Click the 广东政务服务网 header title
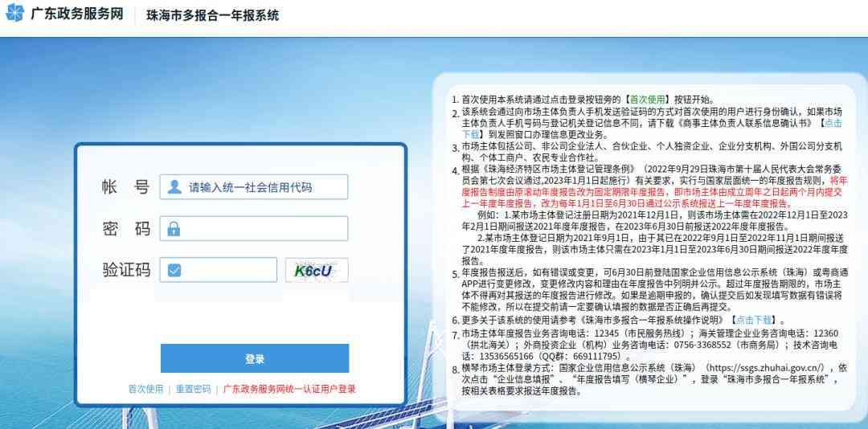The height and width of the screenshot is (429, 868). tap(76, 14)
